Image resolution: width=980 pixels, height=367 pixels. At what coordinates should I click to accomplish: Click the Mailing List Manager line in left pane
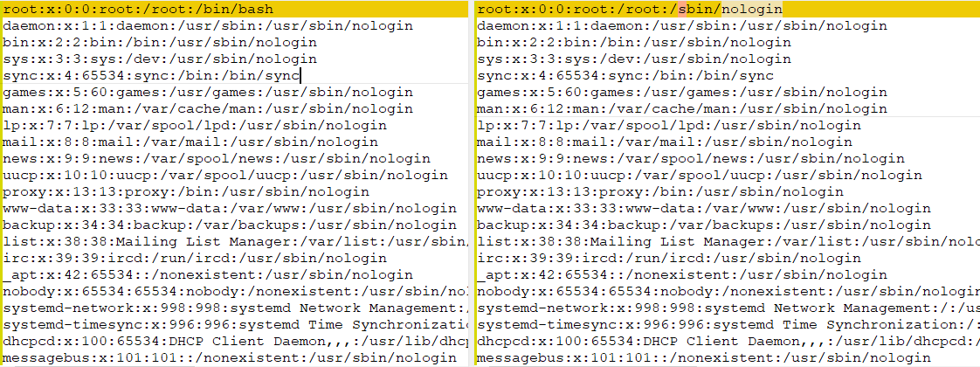tap(235, 241)
